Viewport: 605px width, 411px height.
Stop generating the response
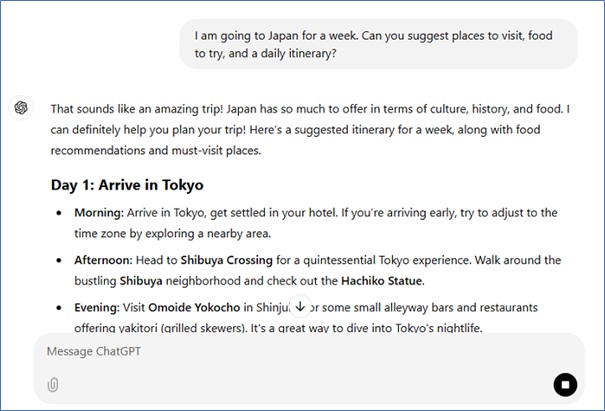click(565, 384)
